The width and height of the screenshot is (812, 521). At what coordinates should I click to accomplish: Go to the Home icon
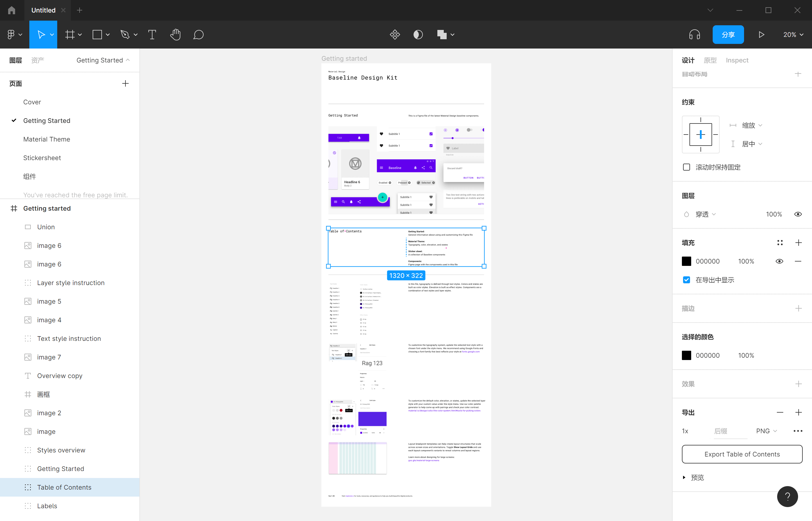(12, 10)
